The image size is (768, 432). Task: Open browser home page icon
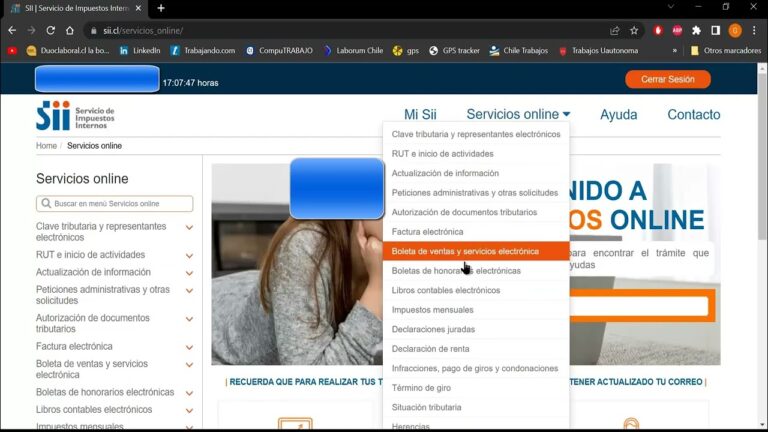point(70,30)
